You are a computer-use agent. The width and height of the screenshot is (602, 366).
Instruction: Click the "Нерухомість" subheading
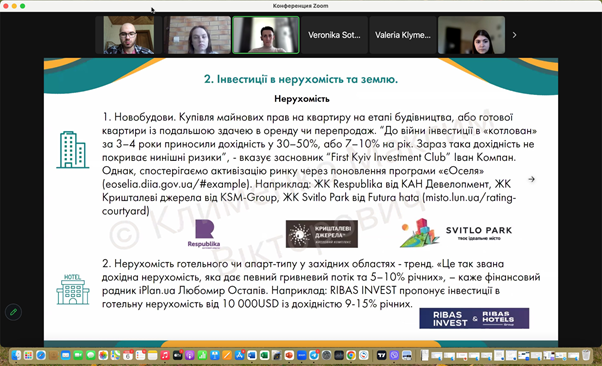[302, 99]
